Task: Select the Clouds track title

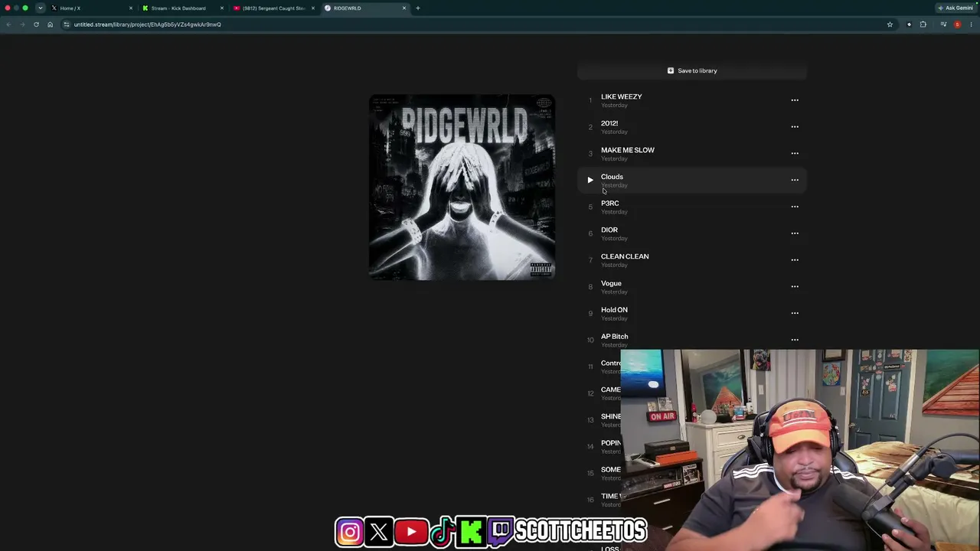Action: pyautogui.click(x=612, y=177)
